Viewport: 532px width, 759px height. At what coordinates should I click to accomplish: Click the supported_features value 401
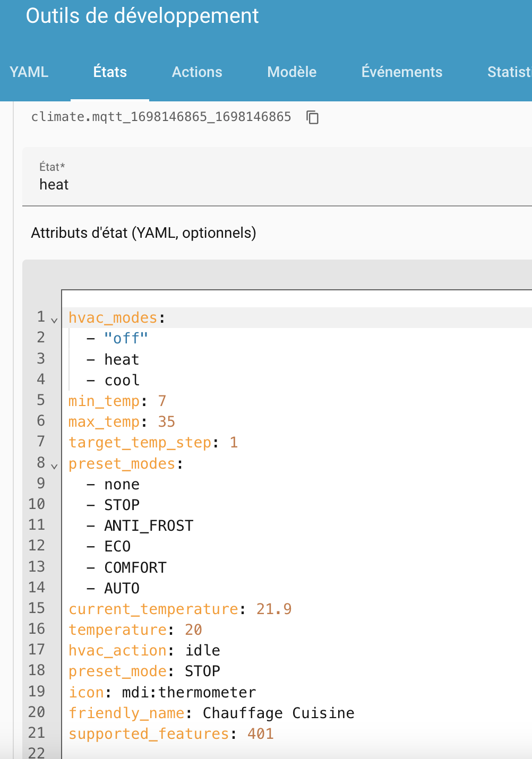click(x=260, y=734)
